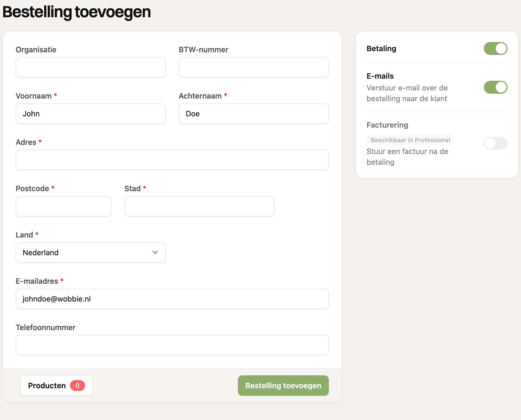Toggle the Betaling switch
The height and width of the screenshot is (420, 521).
click(x=495, y=48)
